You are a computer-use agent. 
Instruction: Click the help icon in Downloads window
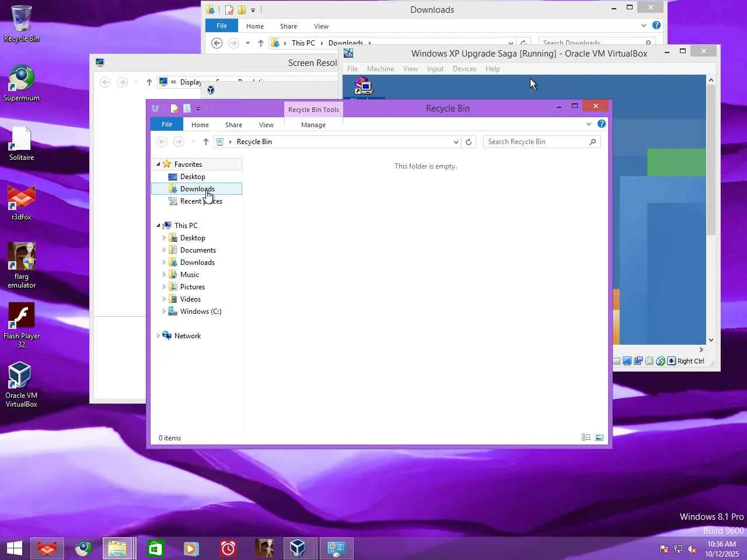(657, 26)
